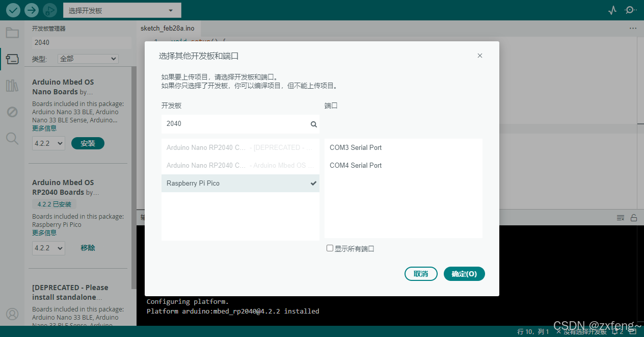The width and height of the screenshot is (644, 337).
Task: Toggle the output scroll lock icon
Action: click(634, 218)
